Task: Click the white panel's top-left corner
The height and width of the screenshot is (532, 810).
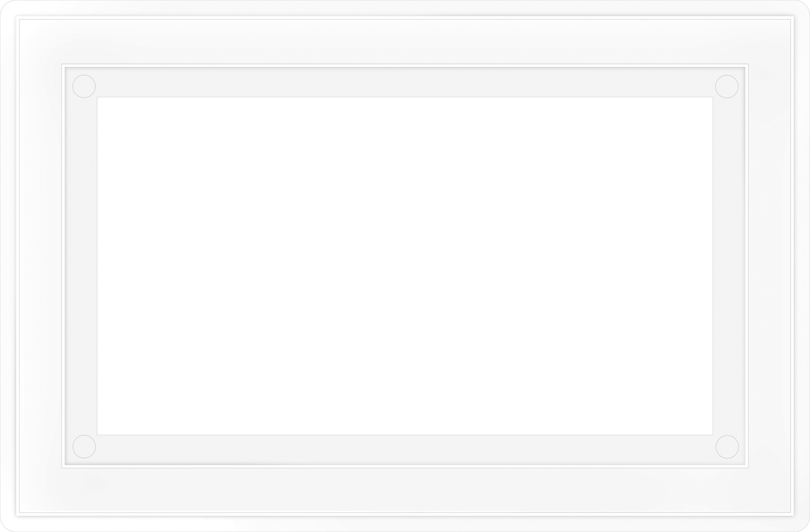Action: (98, 98)
